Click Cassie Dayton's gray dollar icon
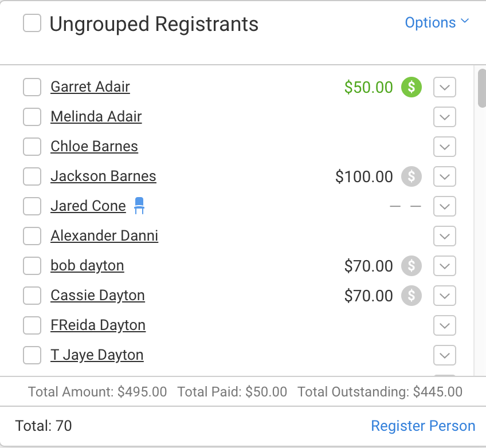Screen dimensions: 486x448 click(x=411, y=296)
